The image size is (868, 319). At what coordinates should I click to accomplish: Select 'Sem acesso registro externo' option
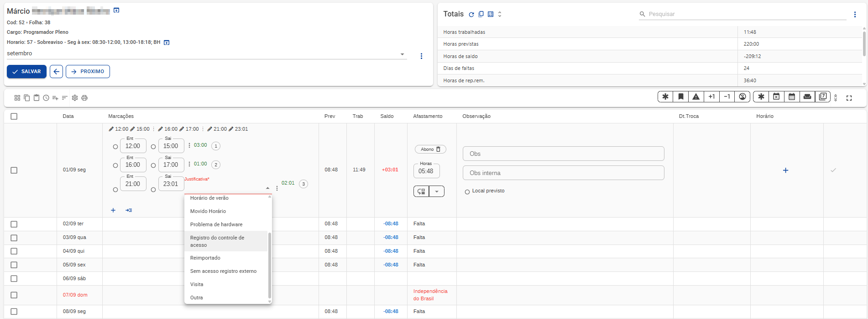(226, 271)
